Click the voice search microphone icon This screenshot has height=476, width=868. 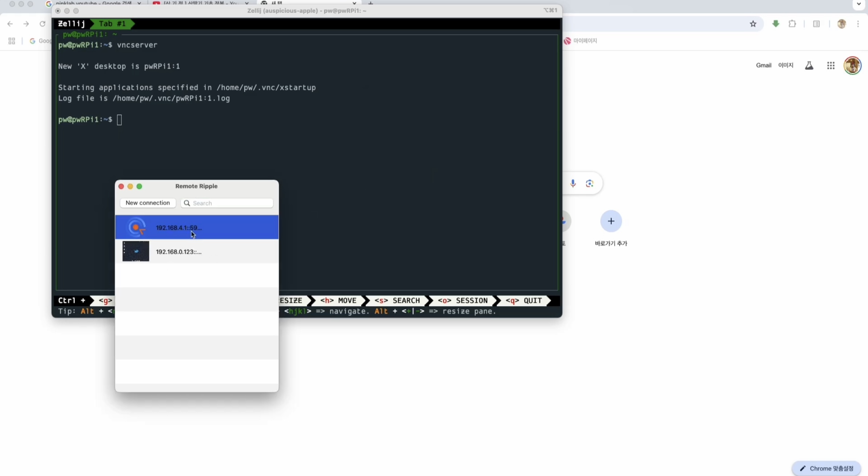573,183
